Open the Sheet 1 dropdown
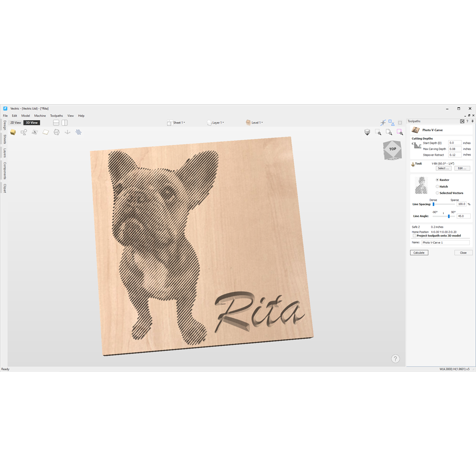 (176, 123)
